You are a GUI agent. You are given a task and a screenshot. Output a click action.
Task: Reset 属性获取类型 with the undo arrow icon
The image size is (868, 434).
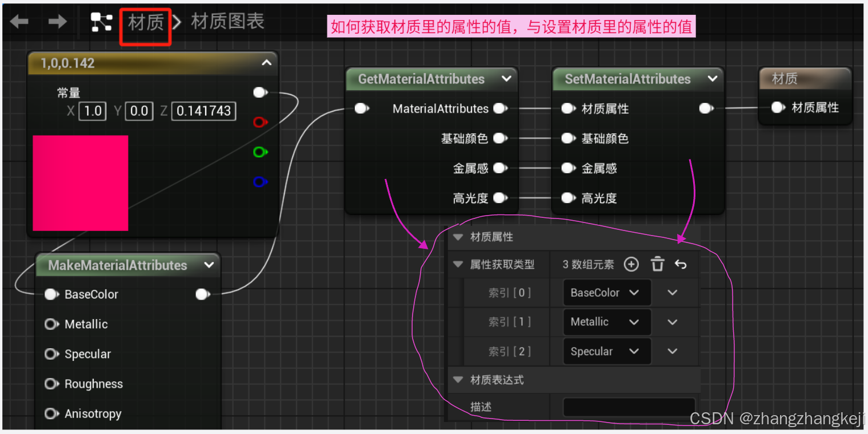point(681,264)
